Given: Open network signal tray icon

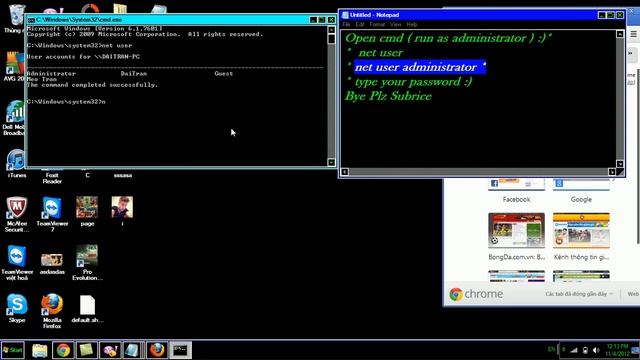Looking at the screenshot, I should coord(574,350).
